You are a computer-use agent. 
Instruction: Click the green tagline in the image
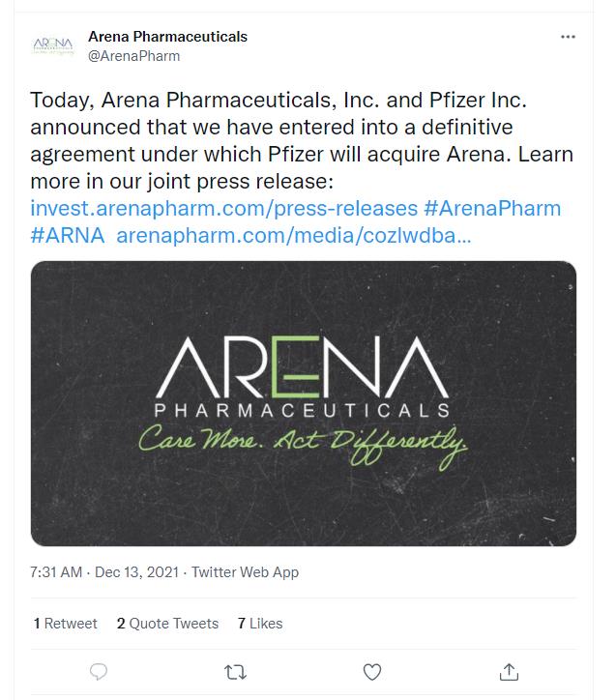coord(303,442)
